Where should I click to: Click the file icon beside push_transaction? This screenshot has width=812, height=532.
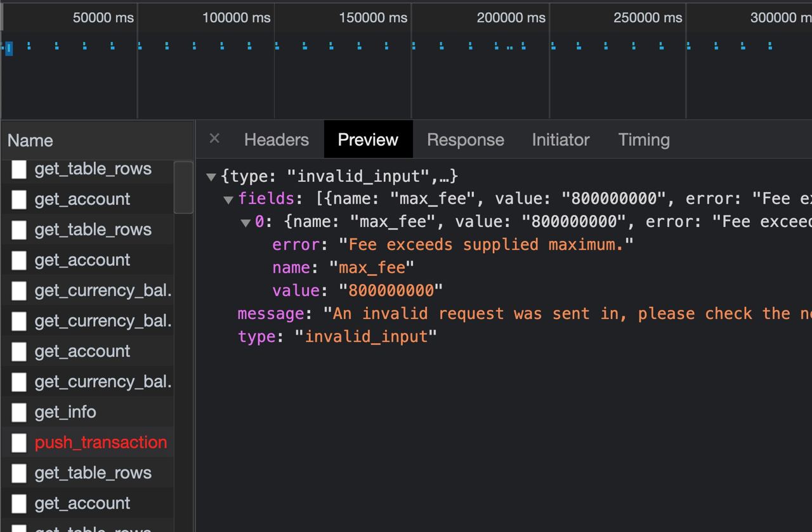pyautogui.click(x=19, y=443)
